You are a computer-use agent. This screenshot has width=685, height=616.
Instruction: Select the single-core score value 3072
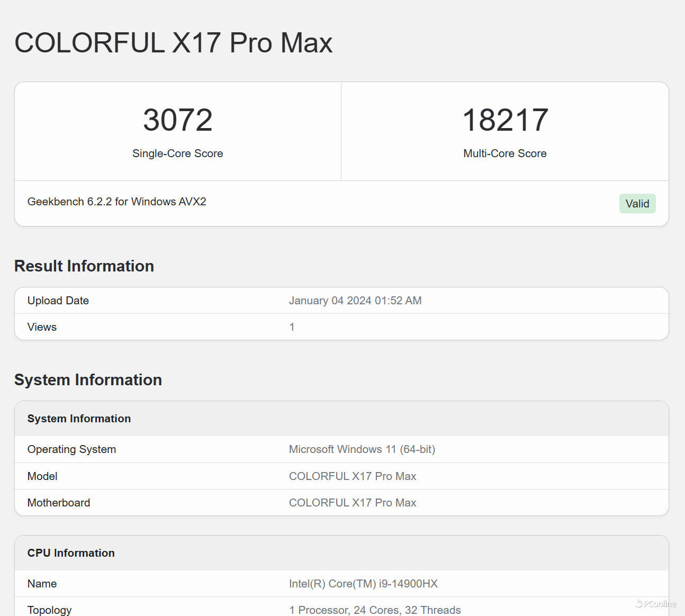point(178,120)
